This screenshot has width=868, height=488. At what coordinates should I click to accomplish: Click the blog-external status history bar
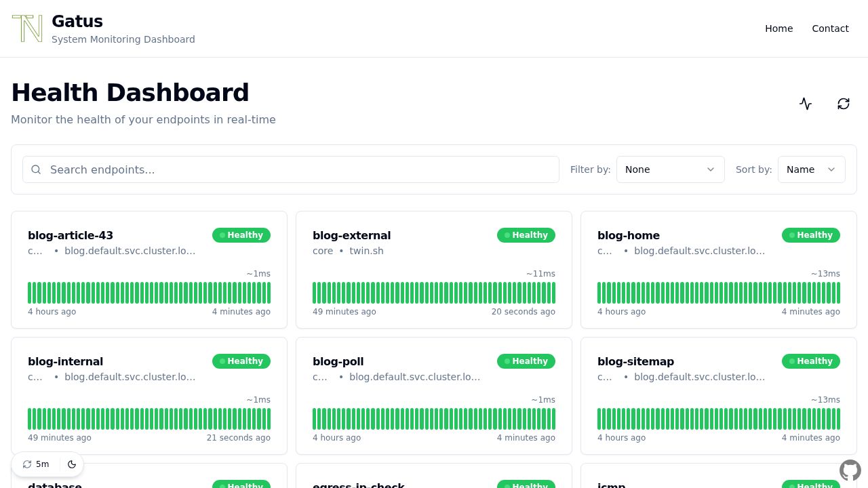click(x=434, y=293)
